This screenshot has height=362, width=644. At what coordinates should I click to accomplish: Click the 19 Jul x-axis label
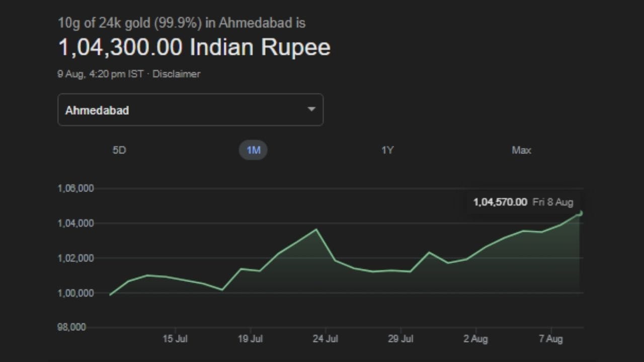pyautogui.click(x=250, y=339)
